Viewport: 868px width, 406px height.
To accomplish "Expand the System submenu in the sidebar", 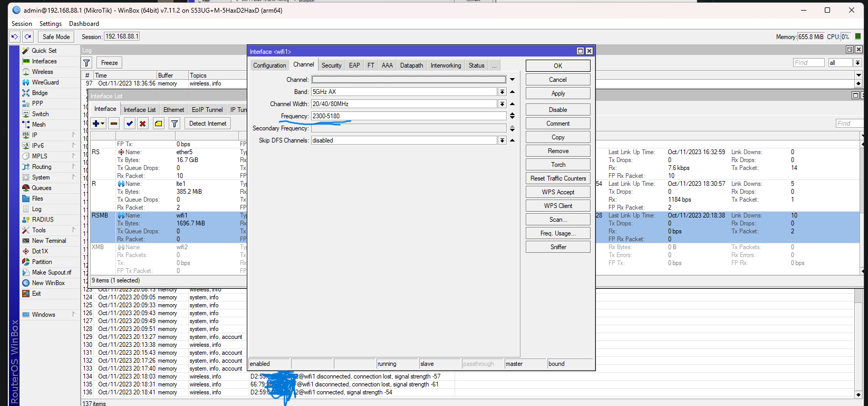I will pos(74,177).
